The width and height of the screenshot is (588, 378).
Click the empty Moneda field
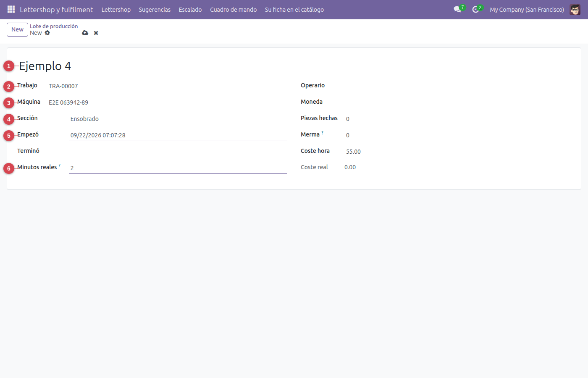click(x=458, y=102)
